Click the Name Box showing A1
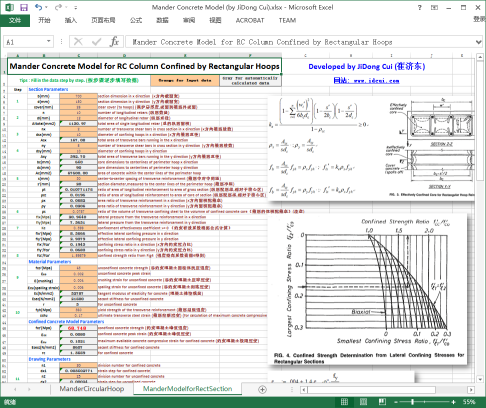 (x=24, y=42)
